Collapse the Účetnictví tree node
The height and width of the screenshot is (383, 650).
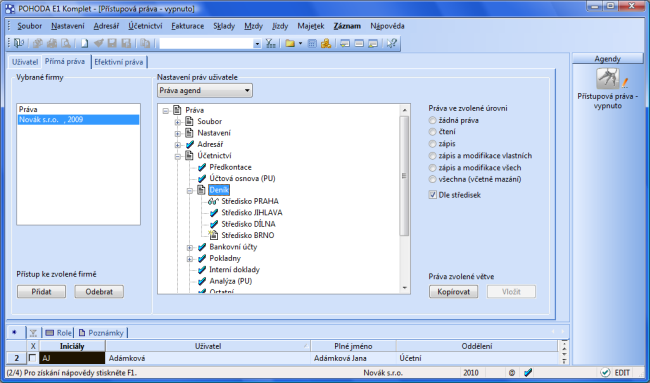pos(177,156)
